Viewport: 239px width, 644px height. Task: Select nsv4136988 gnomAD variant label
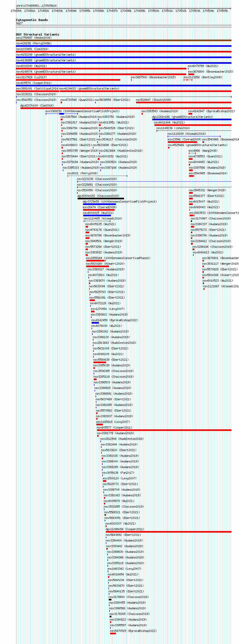pos(46,60)
